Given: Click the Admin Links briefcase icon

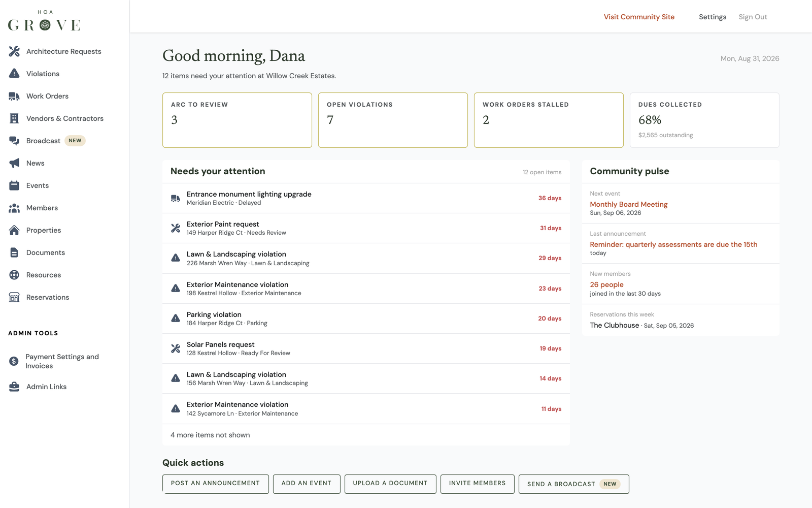Looking at the screenshot, I should 14,387.
